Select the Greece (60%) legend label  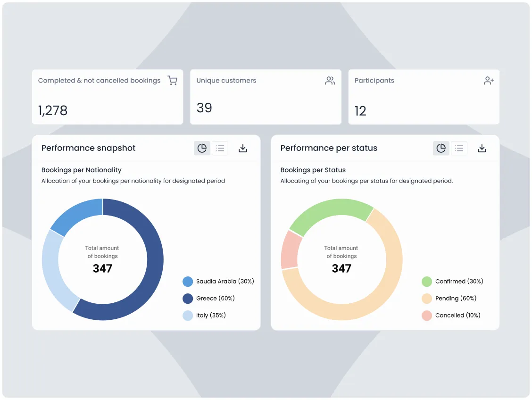216,298
